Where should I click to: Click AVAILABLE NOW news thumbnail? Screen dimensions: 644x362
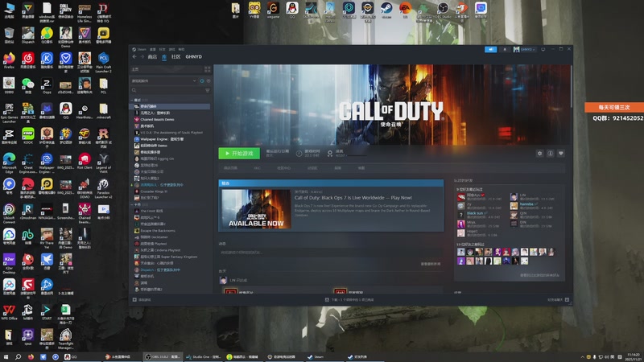pyautogui.click(x=256, y=209)
